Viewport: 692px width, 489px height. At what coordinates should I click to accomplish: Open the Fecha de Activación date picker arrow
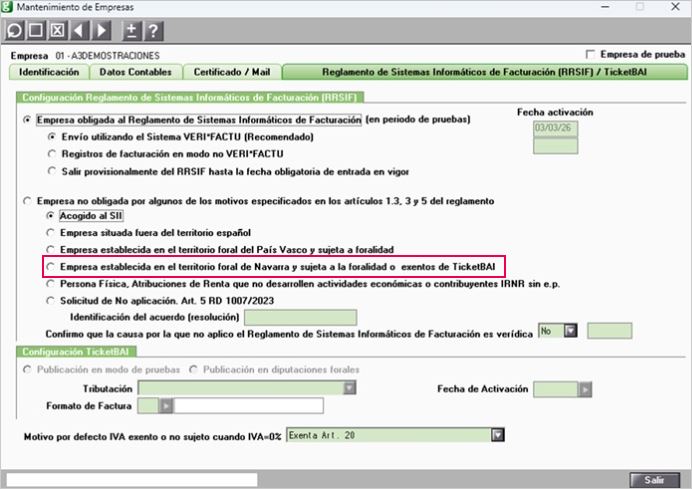click(x=585, y=389)
